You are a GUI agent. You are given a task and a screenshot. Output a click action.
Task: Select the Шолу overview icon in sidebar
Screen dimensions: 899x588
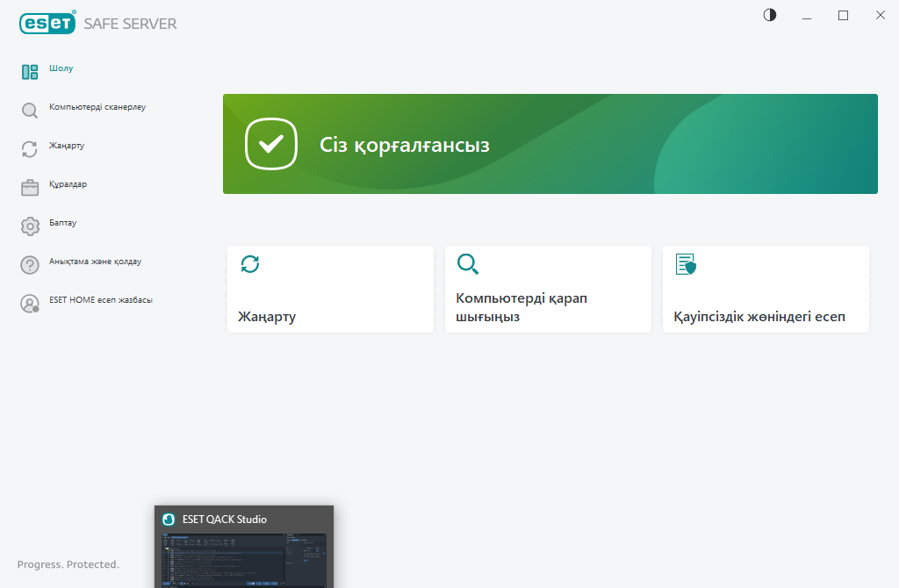(x=28, y=70)
